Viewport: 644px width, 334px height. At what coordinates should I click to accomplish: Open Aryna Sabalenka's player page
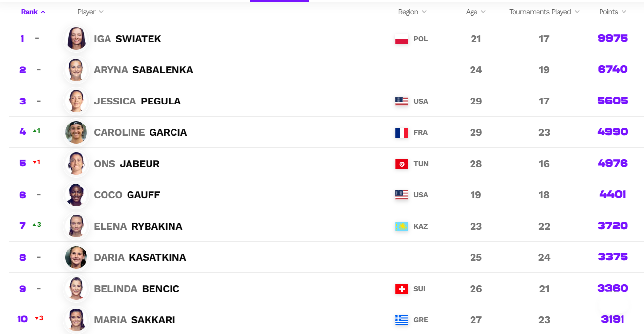(x=143, y=70)
